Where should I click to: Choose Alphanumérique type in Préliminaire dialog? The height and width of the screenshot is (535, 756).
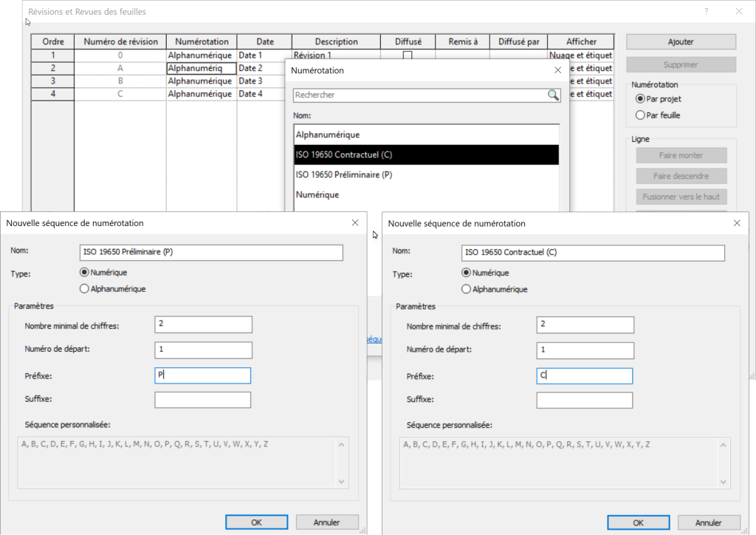pyautogui.click(x=84, y=289)
